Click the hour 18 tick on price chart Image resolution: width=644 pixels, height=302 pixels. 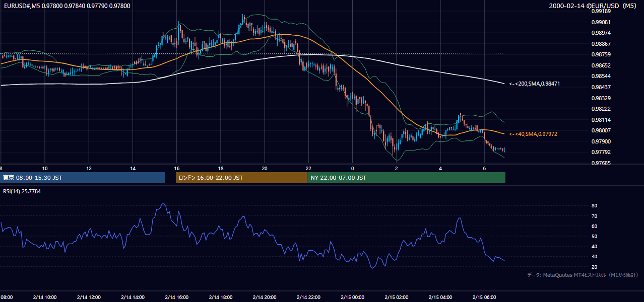[221, 168]
